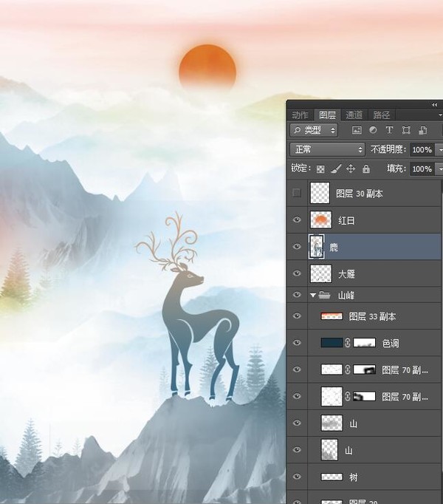Click the 色调 layer mask thumbnail
Image resolution: width=443 pixels, height=504 pixels.
tap(364, 343)
